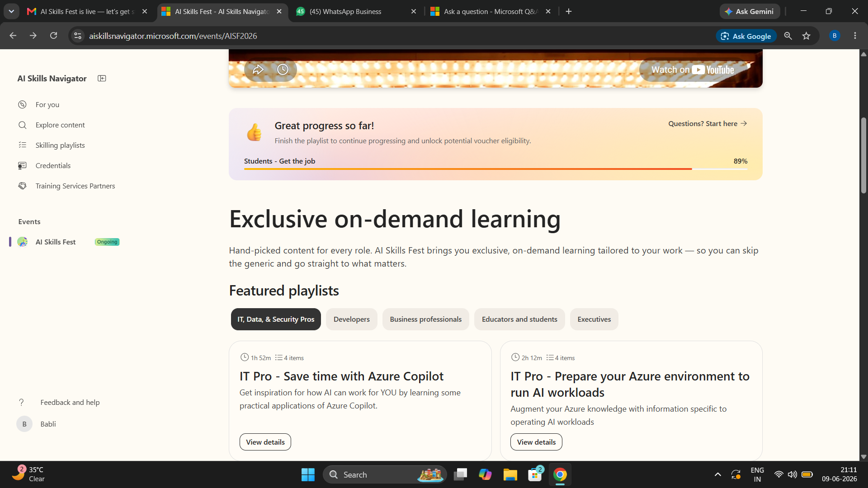Open the For you sidebar item
Viewport: 868px width, 488px height.
[47, 104]
